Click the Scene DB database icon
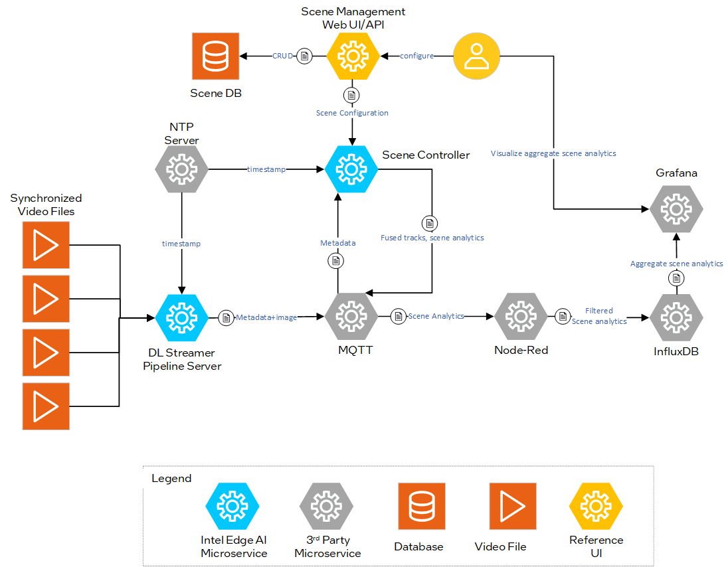728x567 pixels. 215,56
